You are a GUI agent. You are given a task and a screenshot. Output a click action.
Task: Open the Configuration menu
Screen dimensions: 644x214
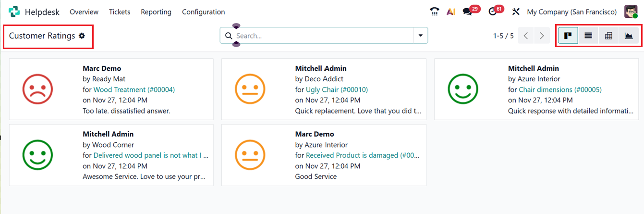[203, 12]
